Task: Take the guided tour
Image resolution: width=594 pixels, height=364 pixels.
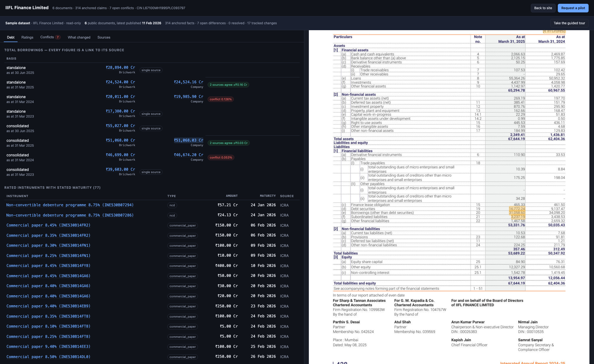Action: (x=569, y=23)
